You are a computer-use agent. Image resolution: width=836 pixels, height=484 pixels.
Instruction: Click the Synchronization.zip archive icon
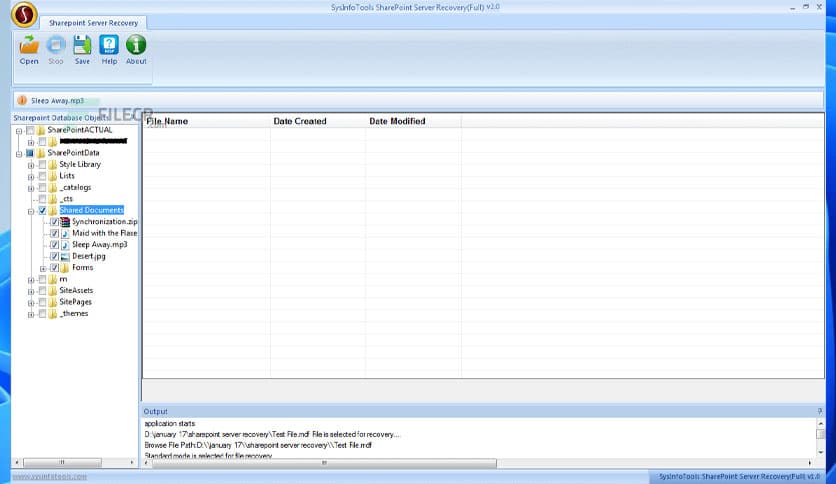pyautogui.click(x=65, y=222)
